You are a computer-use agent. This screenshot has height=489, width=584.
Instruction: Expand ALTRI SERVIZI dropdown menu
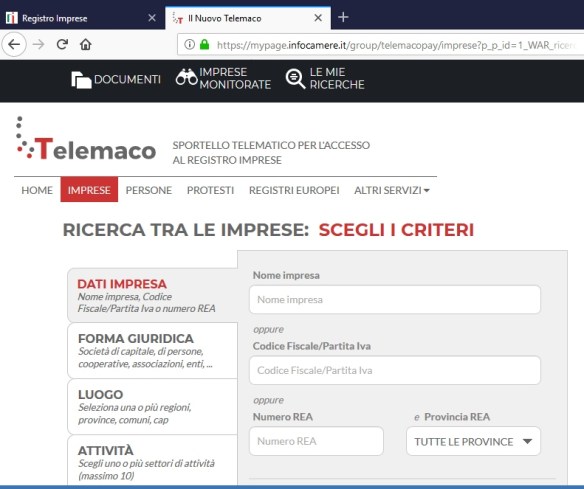coord(392,190)
